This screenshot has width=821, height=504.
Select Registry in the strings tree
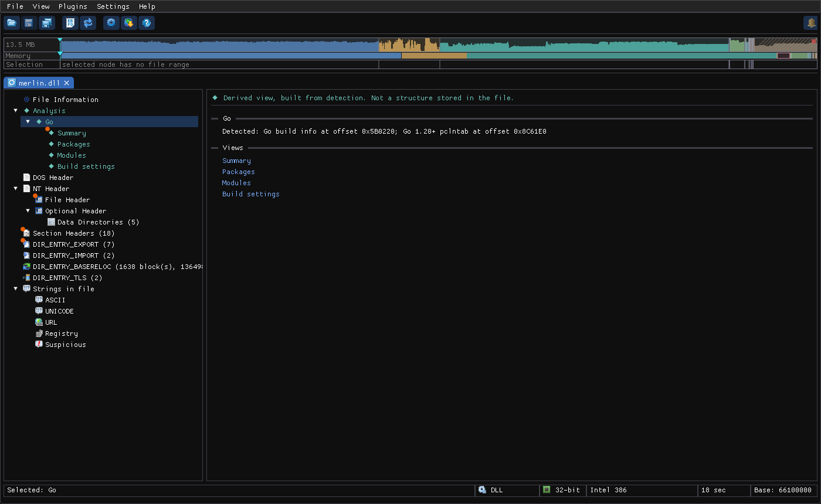point(62,333)
